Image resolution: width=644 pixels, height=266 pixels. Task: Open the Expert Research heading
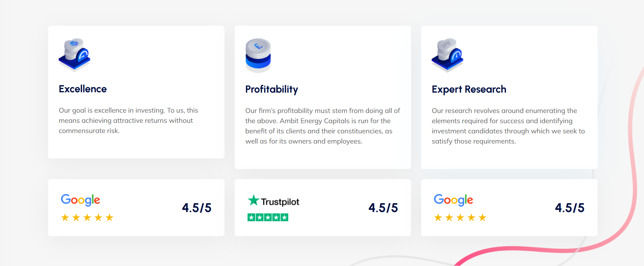pos(469,89)
